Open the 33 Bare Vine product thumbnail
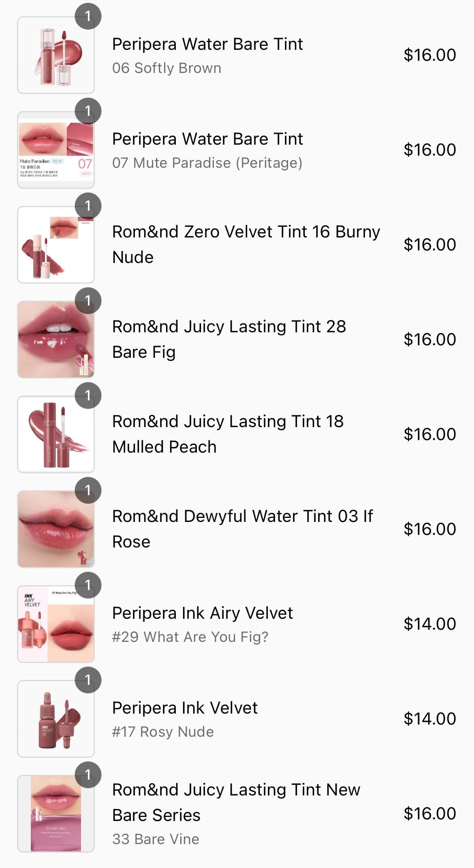474x868 pixels. point(56,814)
